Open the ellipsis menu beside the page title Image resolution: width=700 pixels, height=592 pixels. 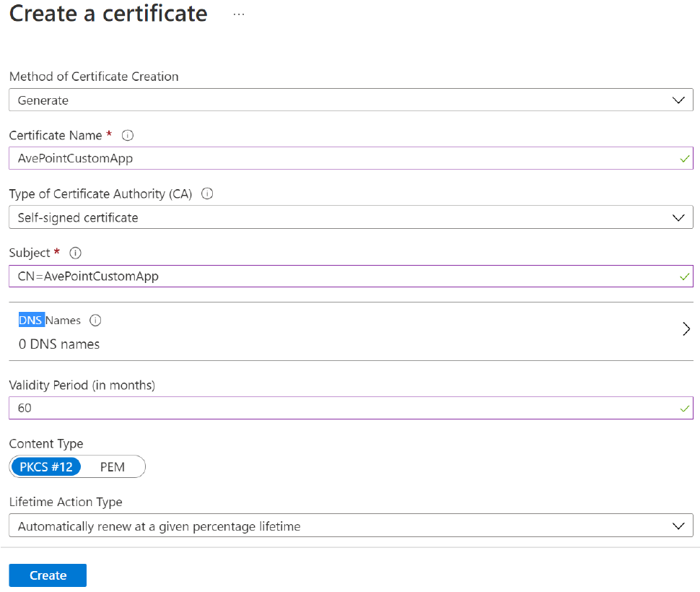[238, 13]
